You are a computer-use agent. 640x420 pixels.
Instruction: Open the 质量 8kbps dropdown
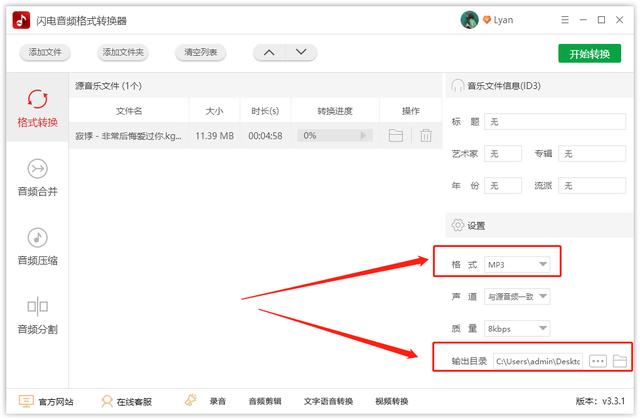[517, 329]
